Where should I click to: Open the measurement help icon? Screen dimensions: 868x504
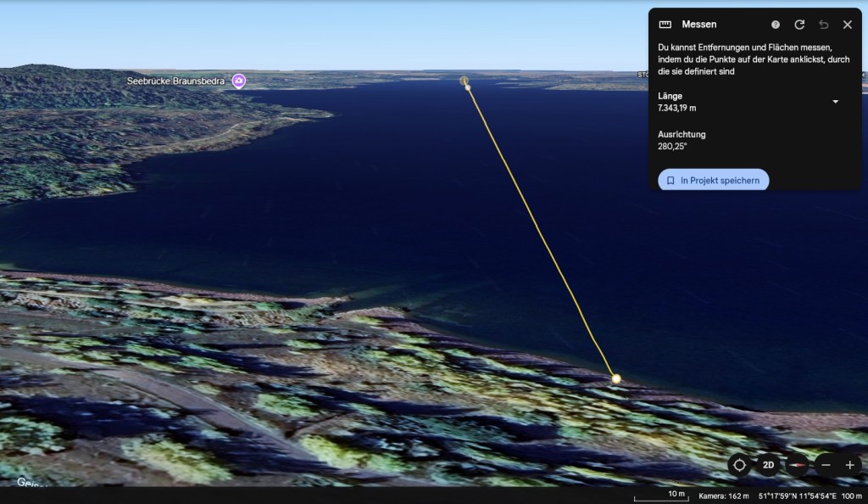[776, 25]
